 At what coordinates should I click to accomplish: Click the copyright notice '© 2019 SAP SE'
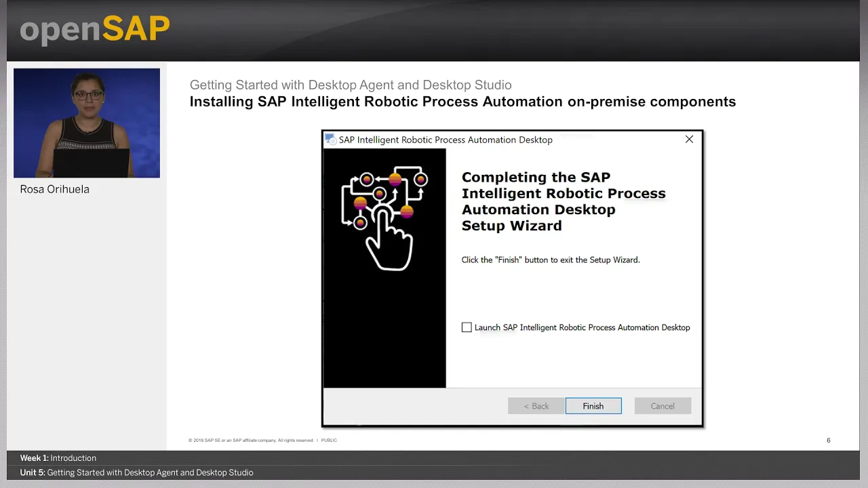point(251,441)
